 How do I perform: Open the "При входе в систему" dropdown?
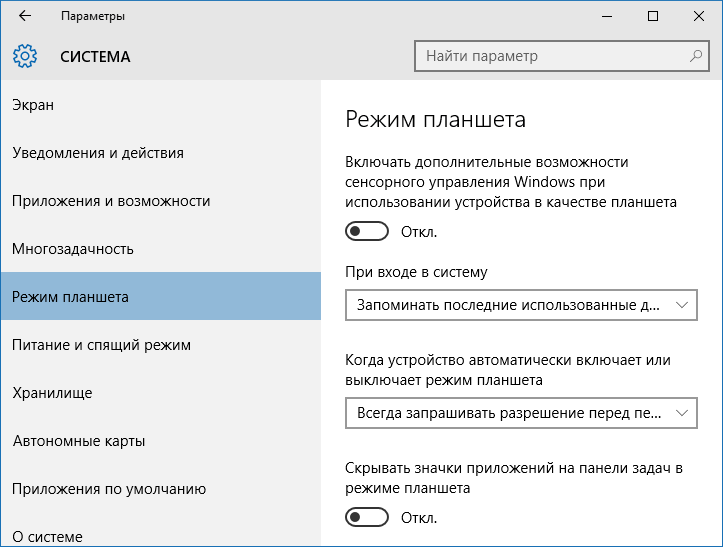coord(520,305)
